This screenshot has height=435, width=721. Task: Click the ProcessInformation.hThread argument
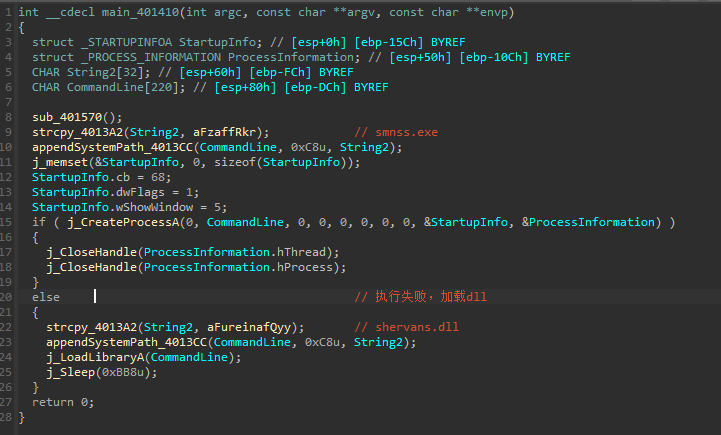pyautogui.click(x=235, y=252)
